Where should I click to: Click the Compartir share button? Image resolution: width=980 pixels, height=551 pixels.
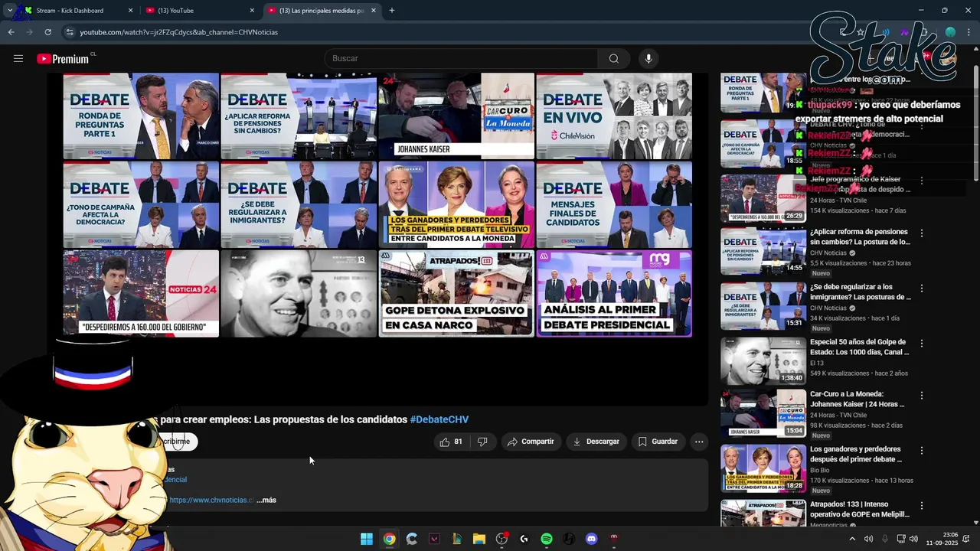531,442
